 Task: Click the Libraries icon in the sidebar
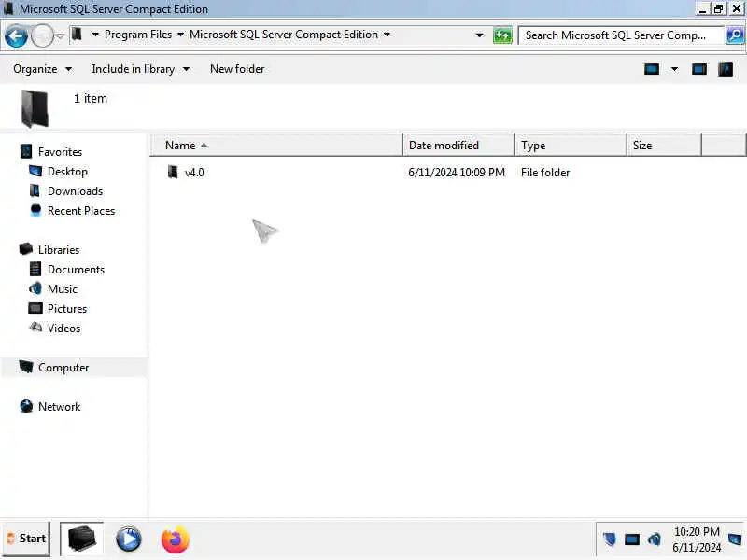(26, 249)
